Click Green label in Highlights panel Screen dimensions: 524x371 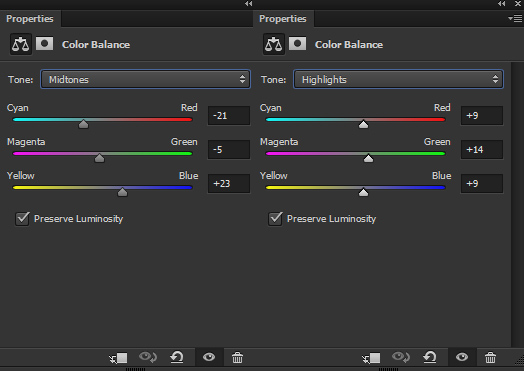pyautogui.click(x=437, y=142)
